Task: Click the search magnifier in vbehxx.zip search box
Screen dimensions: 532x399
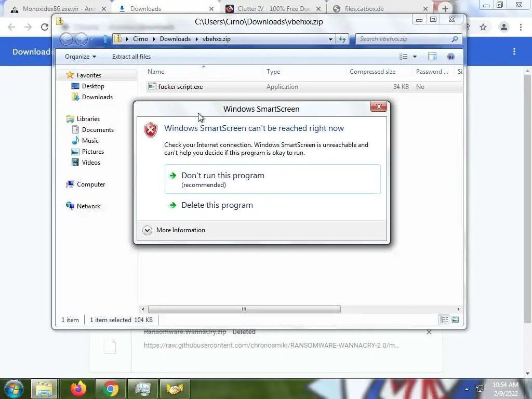Action: pyautogui.click(x=455, y=39)
